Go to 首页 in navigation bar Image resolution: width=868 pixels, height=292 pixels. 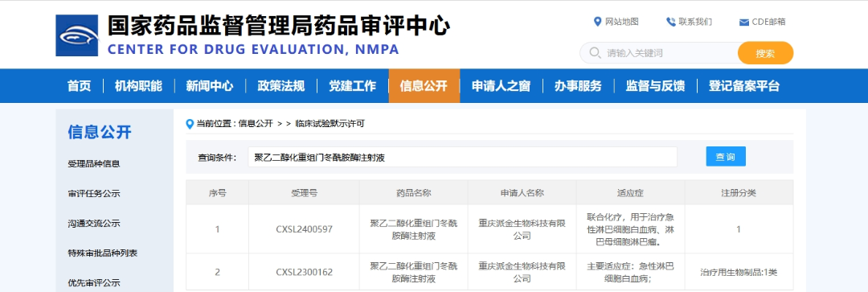[x=79, y=86]
